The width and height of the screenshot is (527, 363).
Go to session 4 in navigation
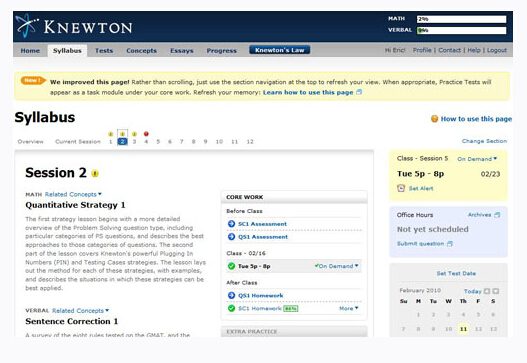[x=146, y=142]
